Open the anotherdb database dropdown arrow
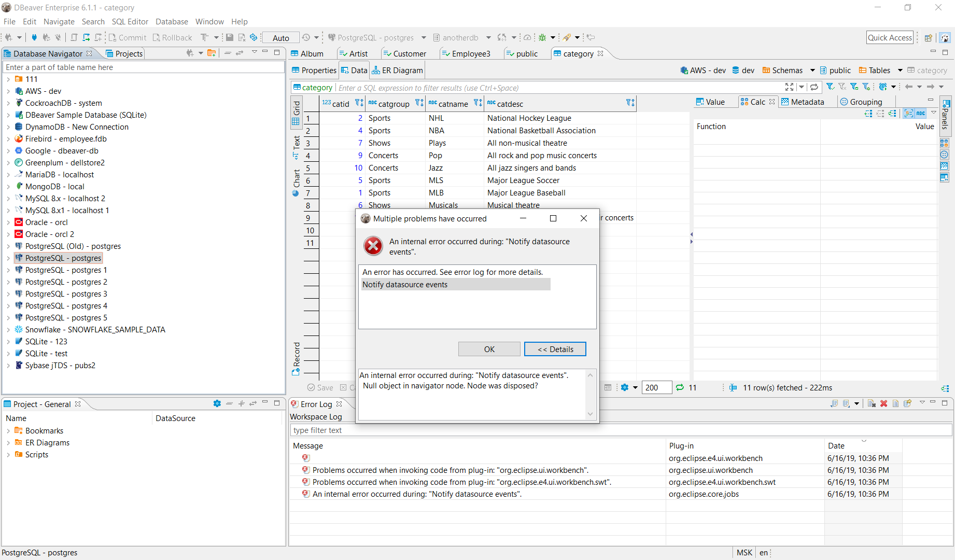 [x=488, y=37]
